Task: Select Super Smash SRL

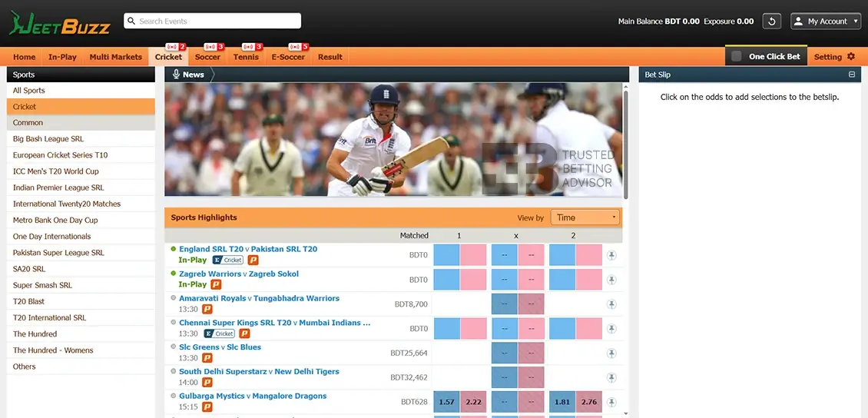Action: (x=81, y=285)
